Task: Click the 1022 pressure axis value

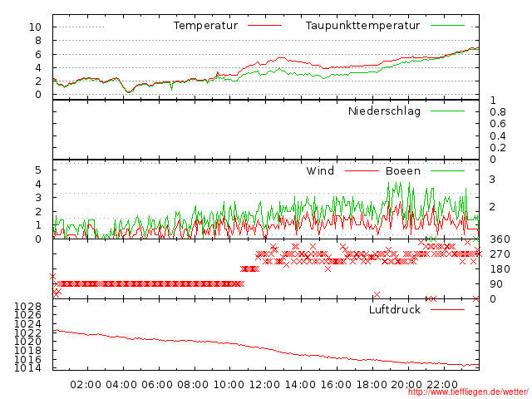Action: tap(27, 332)
